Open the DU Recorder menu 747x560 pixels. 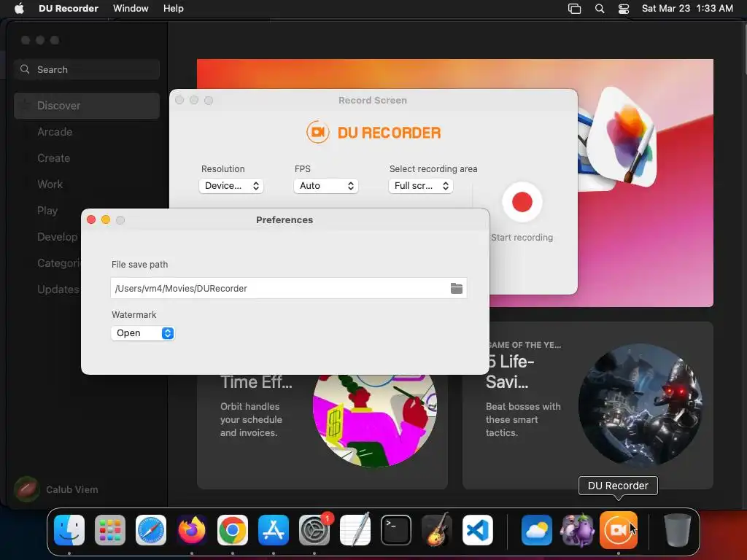point(69,8)
